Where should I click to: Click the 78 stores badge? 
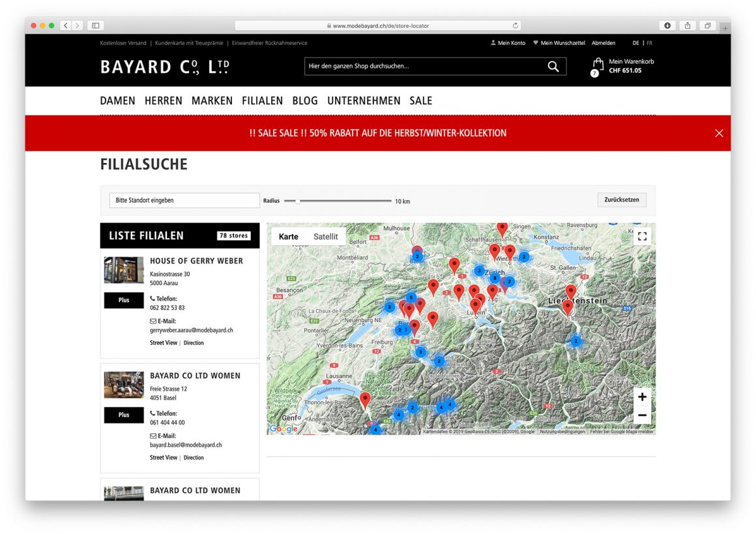tap(233, 236)
